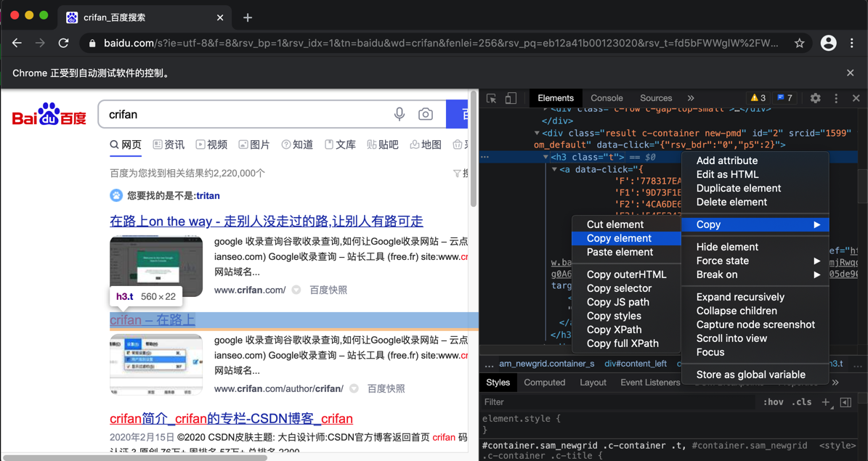Show more DevTools panels via double chevron
The image size is (868, 461).
(690, 98)
